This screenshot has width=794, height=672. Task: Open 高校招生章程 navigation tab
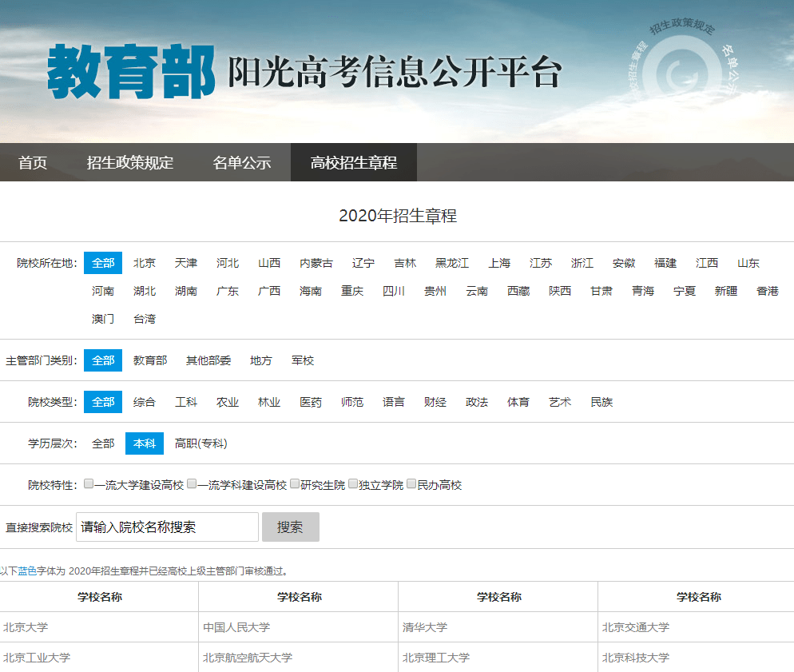click(x=353, y=162)
